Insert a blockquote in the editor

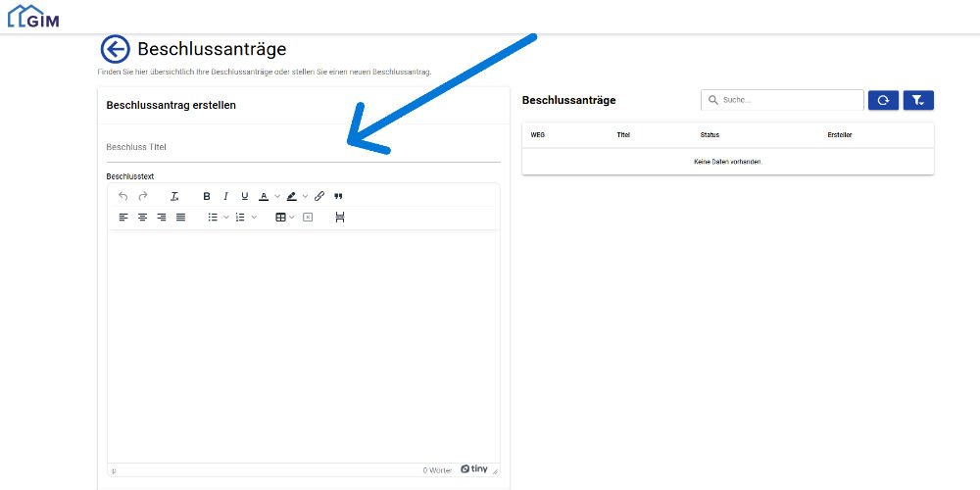coord(339,196)
